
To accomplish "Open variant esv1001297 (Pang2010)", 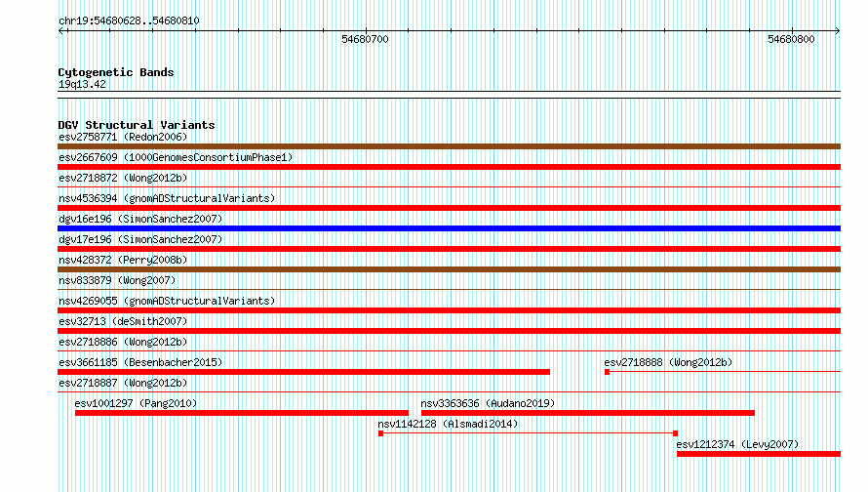I will click(x=136, y=403).
